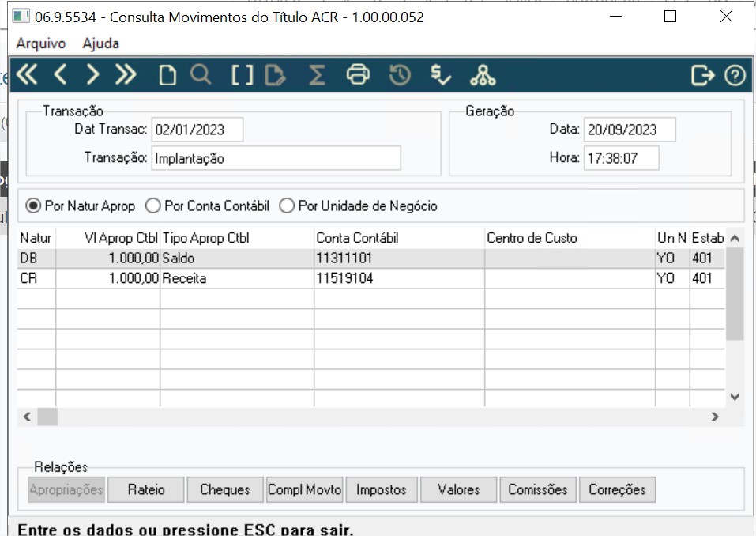756x536 pixels.
Task: Click the Correções button
Action: [x=617, y=489]
